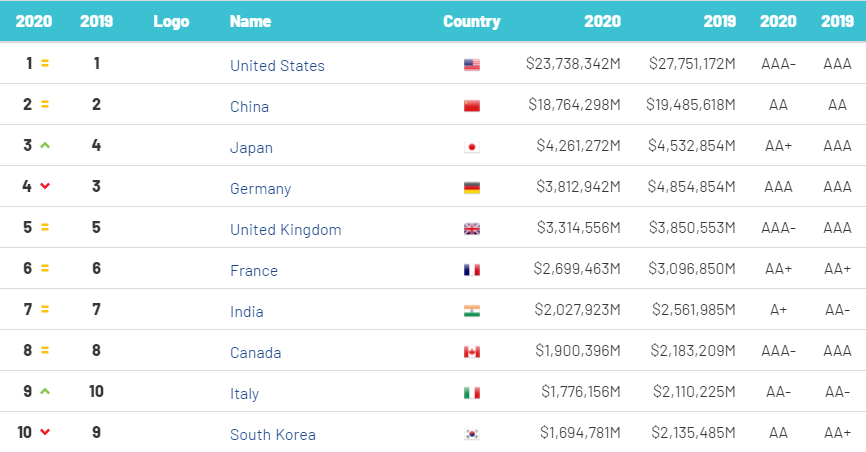Click the Logo column header
The height and width of the screenshot is (452, 866).
point(171,21)
